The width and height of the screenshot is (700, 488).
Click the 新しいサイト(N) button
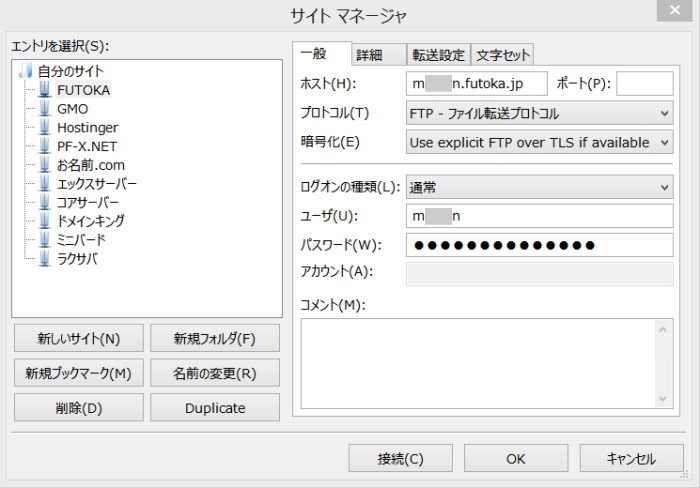[x=79, y=338]
